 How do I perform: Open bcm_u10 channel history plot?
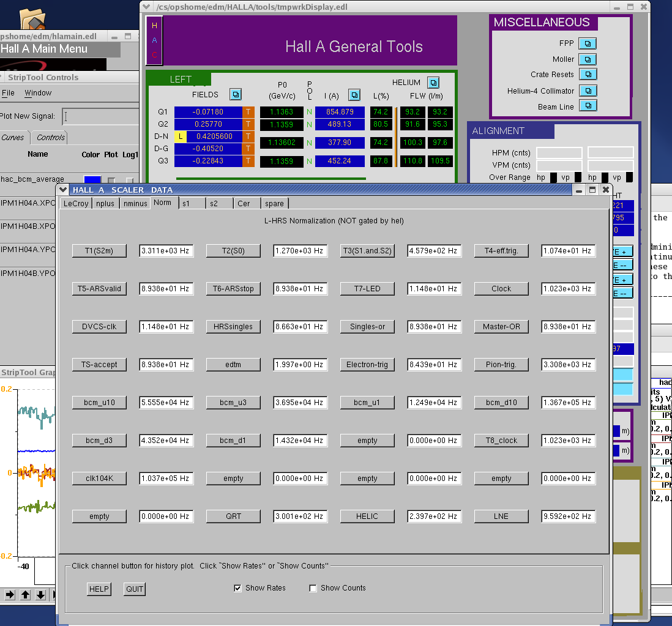99,402
